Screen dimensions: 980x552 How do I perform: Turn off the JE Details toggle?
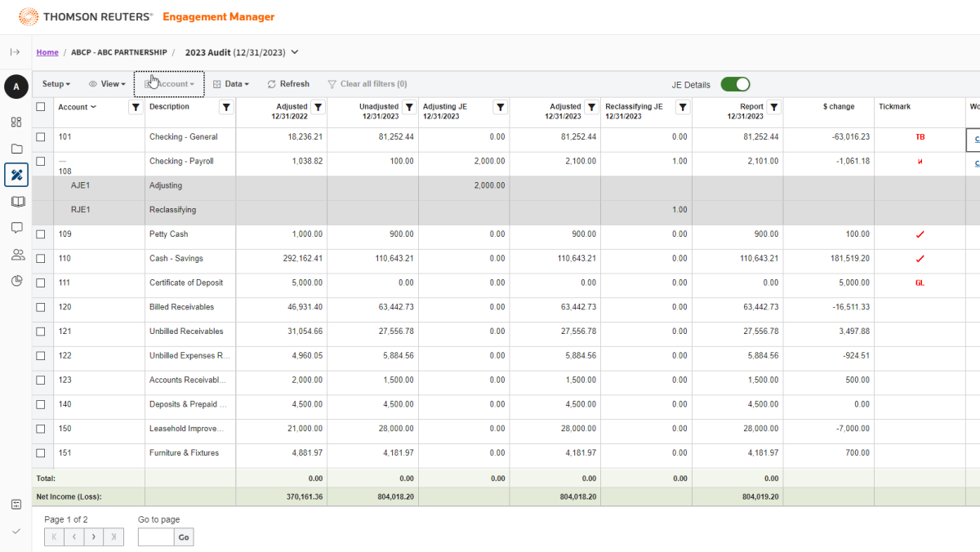tap(735, 84)
